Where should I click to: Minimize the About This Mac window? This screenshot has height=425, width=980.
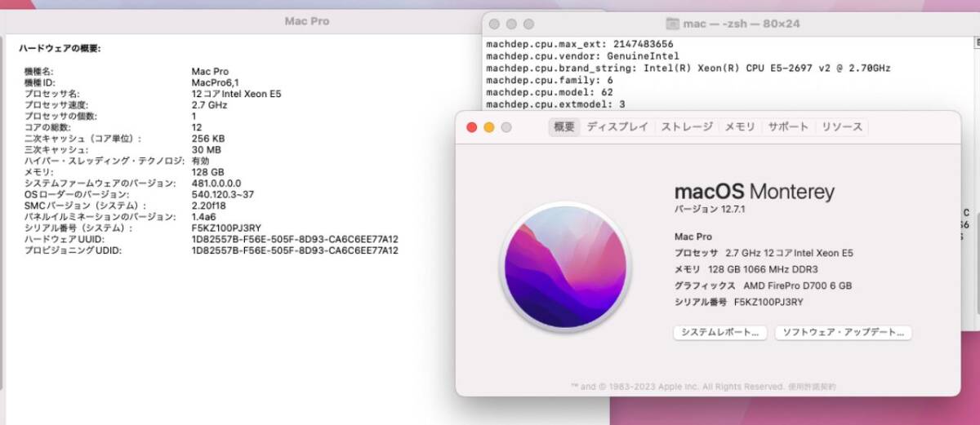click(489, 127)
